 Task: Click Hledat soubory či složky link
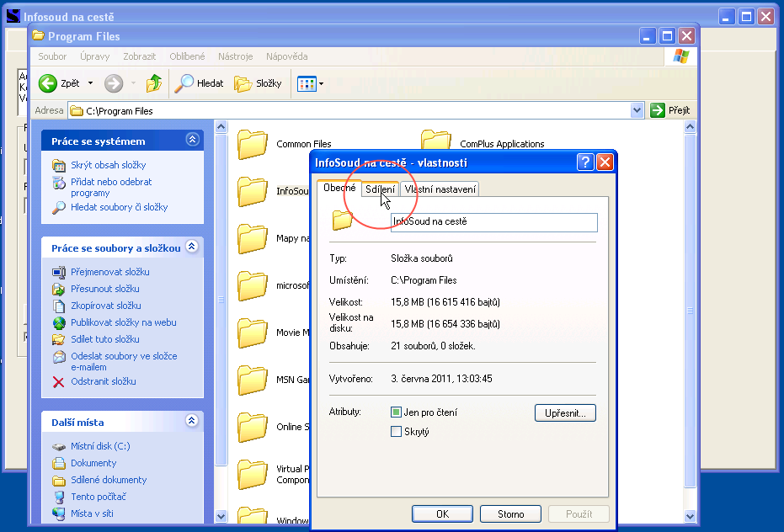(120, 207)
